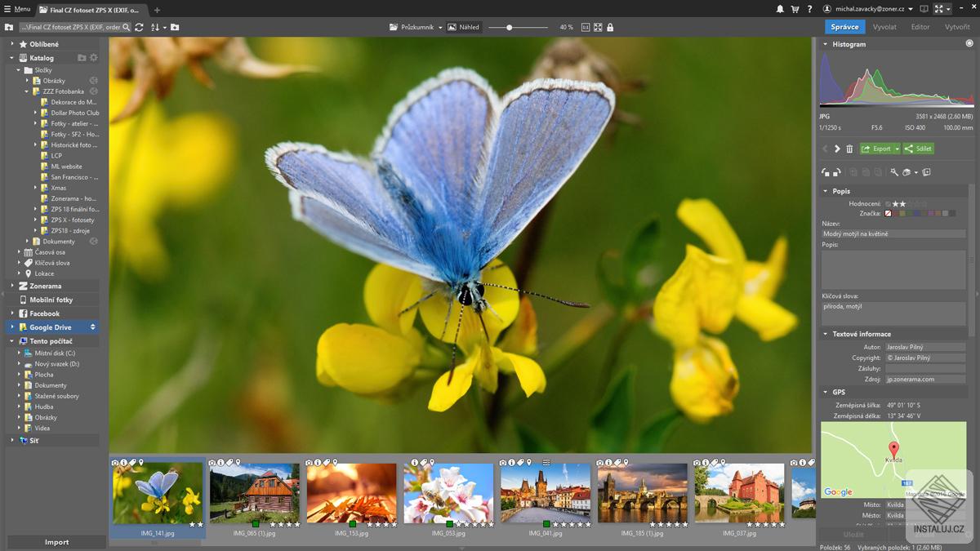Expand the Zonerama section in sidebar
Image resolution: width=980 pixels, height=551 pixels.
[12, 287]
